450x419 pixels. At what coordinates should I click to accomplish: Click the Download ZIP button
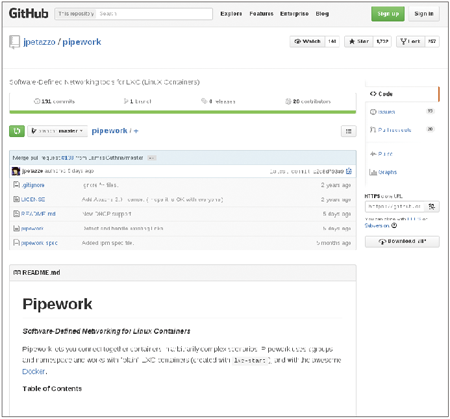tap(402, 241)
